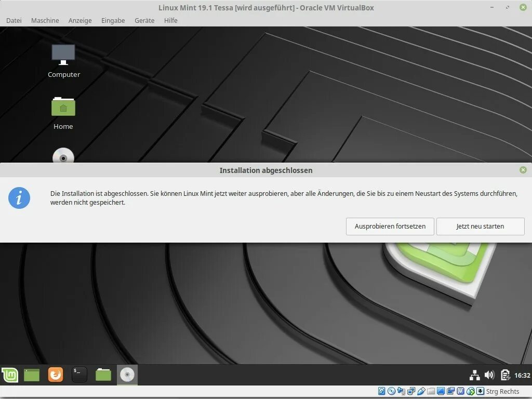Click VirtualBox keyboard capture arrow indicator

coord(481,391)
